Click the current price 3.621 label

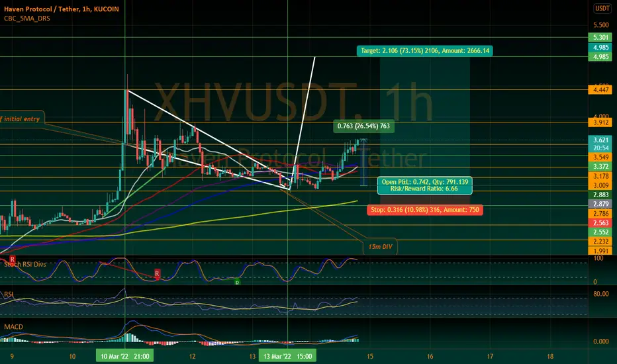click(x=600, y=140)
